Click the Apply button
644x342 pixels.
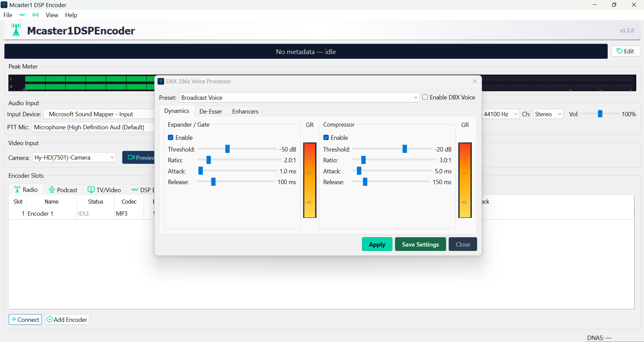pos(377,244)
